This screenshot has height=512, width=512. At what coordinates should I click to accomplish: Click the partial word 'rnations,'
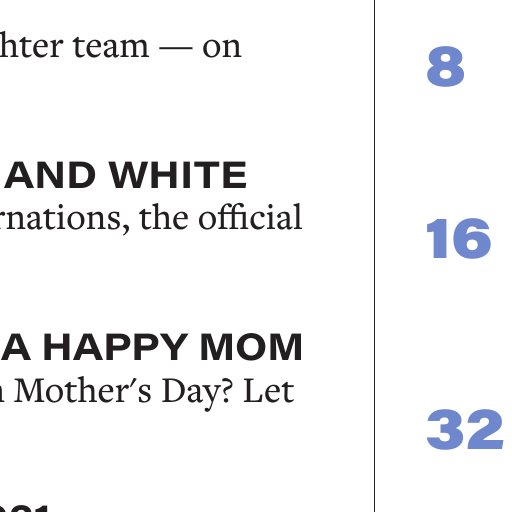(64, 219)
